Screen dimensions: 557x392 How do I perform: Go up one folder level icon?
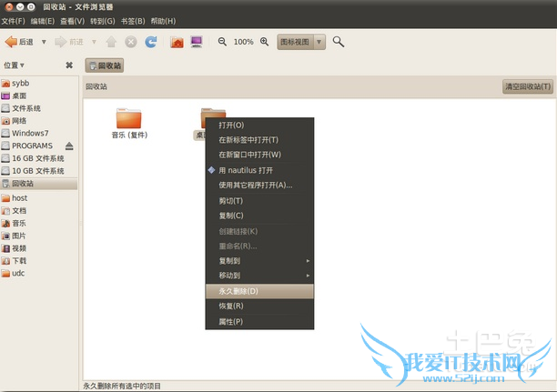pos(111,42)
